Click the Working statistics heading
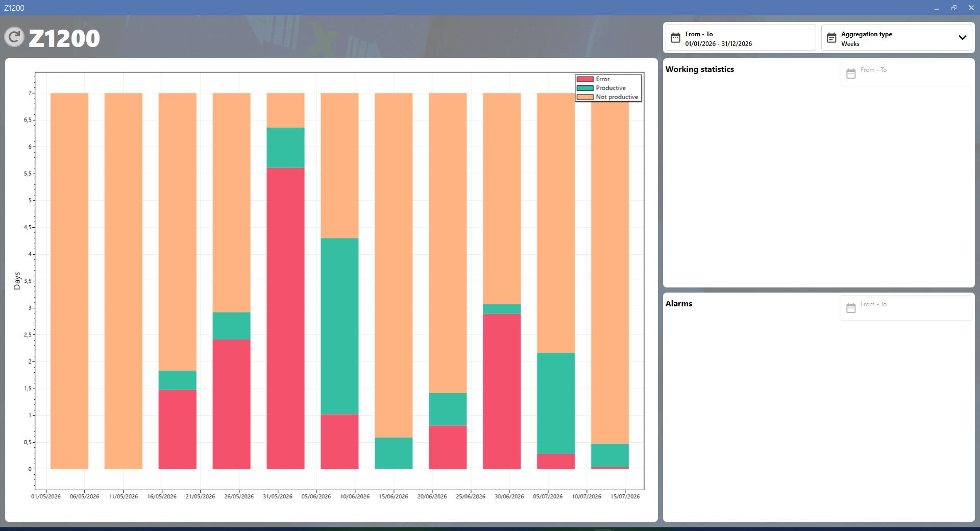 click(700, 69)
